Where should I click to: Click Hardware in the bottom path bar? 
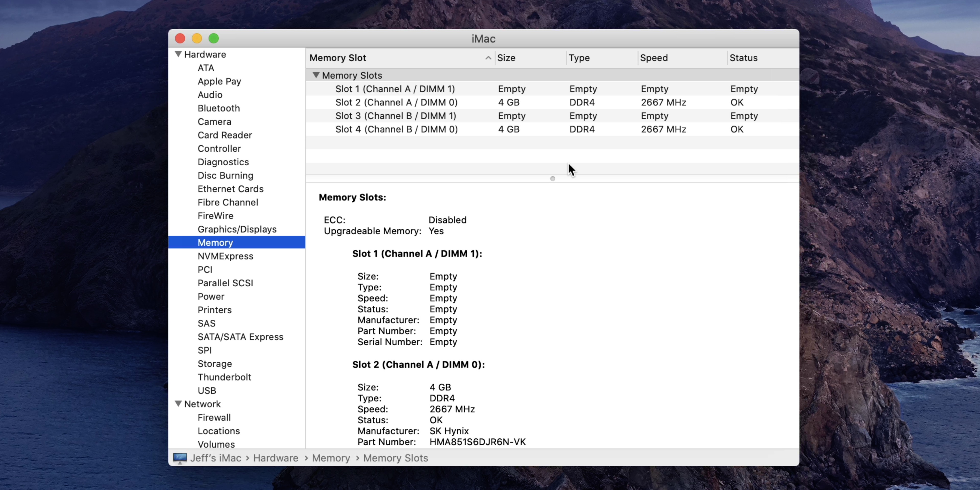[x=275, y=458]
